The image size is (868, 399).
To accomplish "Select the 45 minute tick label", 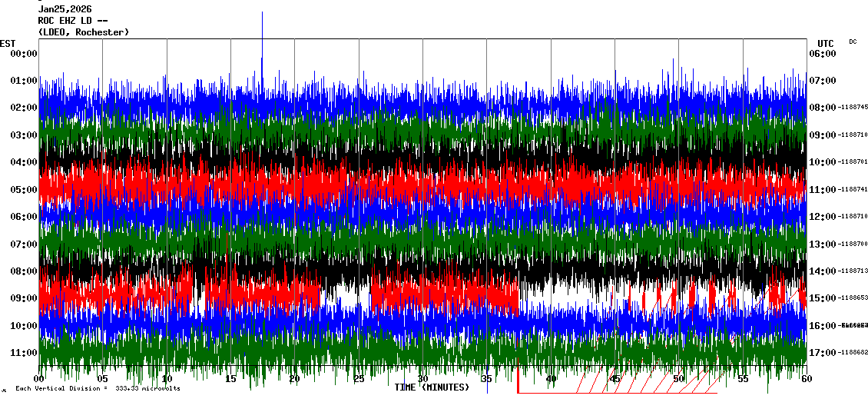I will coord(615,380).
